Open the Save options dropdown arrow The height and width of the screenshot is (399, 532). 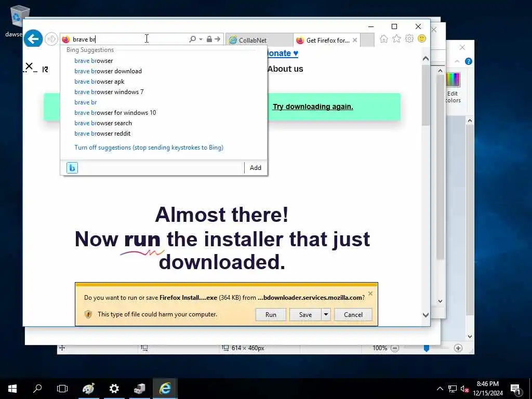tap(326, 314)
